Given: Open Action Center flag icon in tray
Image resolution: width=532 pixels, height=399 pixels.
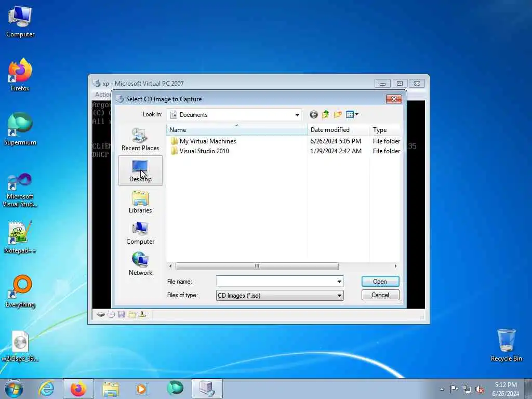Looking at the screenshot, I should pyautogui.click(x=454, y=389).
